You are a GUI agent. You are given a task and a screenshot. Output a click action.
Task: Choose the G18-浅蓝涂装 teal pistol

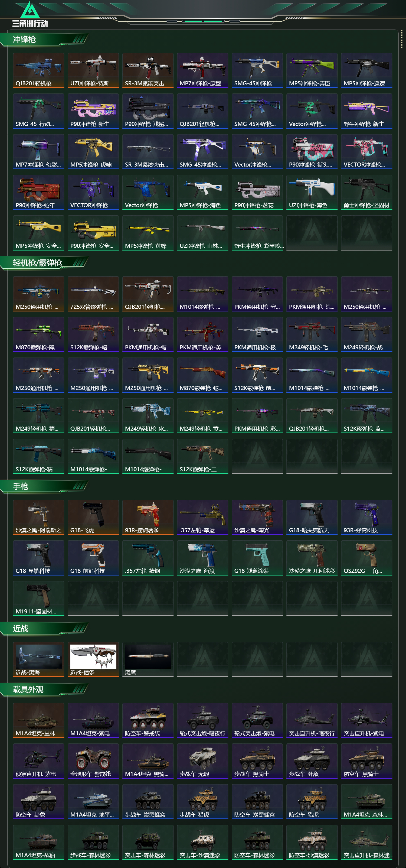pyautogui.click(x=257, y=558)
